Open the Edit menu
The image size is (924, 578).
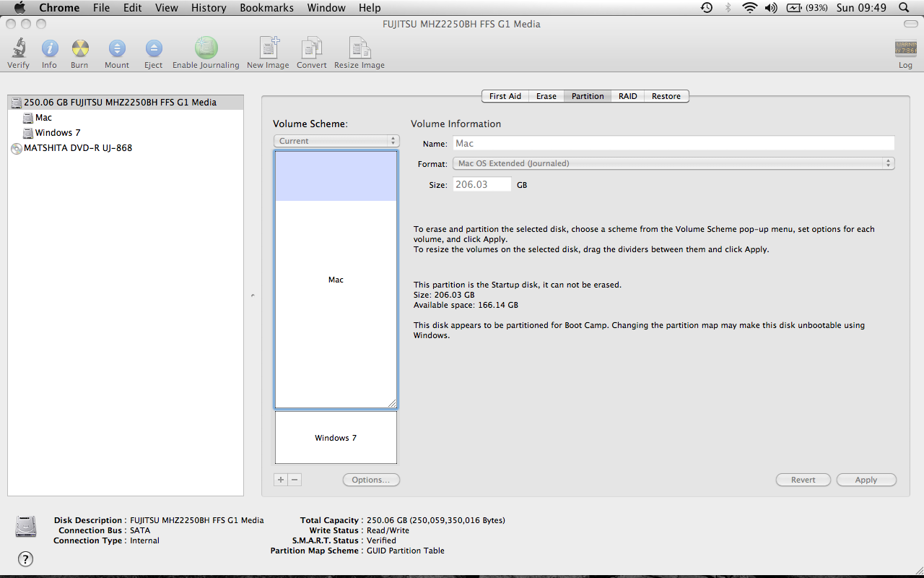[132, 8]
